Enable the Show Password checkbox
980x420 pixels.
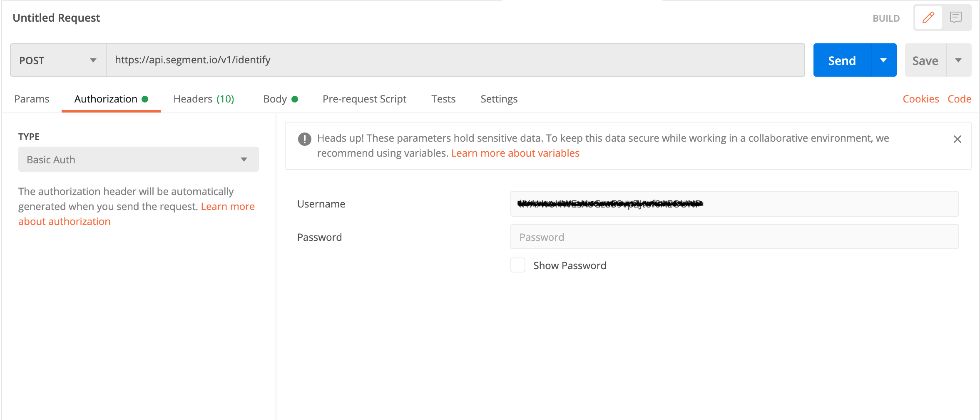pyautogui.click(x=518, y=265)
